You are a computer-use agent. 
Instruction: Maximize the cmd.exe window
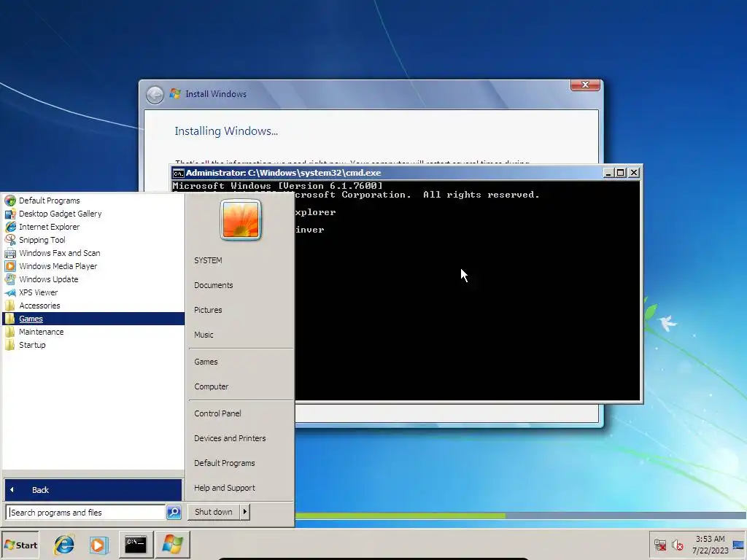point(621,173)
